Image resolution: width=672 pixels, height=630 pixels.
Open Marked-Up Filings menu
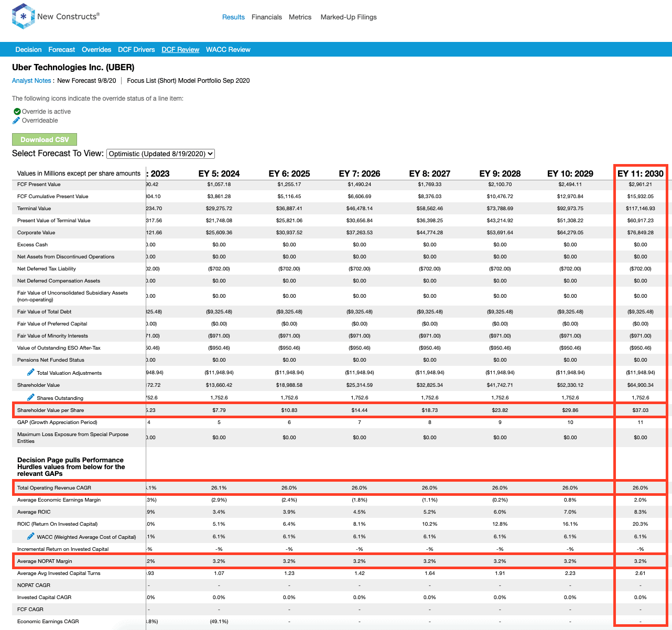(349, 17)
